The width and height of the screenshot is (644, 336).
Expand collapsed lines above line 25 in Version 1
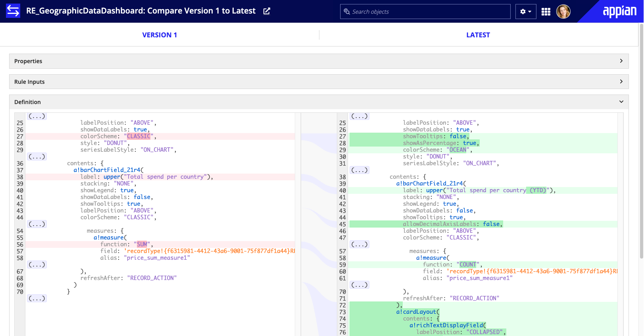click(x=37, y=116)
